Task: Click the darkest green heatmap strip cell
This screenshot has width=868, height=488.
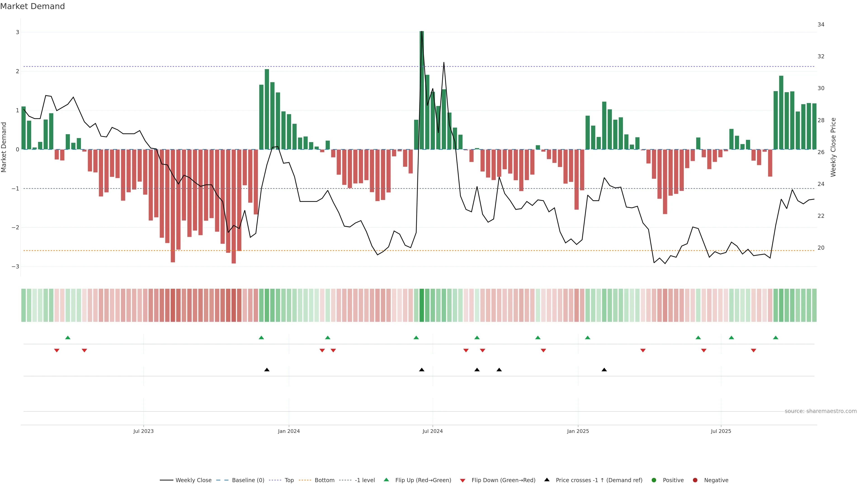Action: (422, 305)
